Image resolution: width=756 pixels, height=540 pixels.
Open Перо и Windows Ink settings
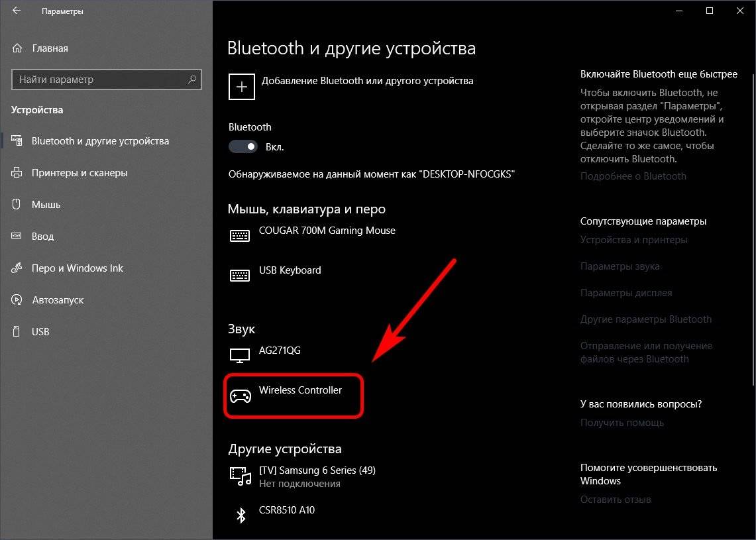click(78, 268)
